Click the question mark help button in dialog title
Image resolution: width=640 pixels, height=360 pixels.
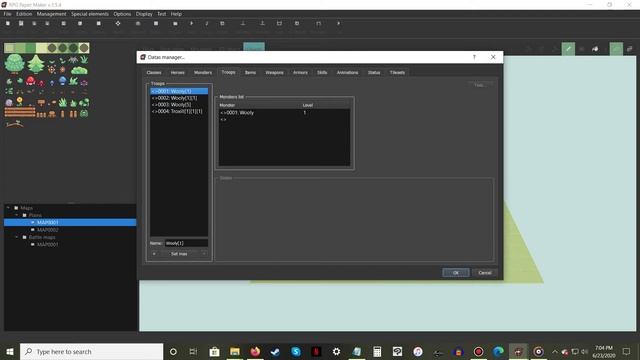coord(474,57)
